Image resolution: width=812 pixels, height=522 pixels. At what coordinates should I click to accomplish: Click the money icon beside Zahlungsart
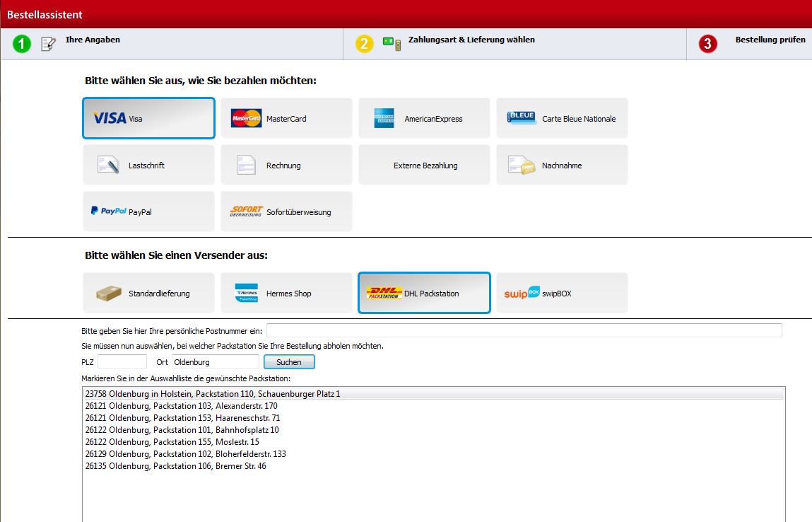(x=392, y=44)
